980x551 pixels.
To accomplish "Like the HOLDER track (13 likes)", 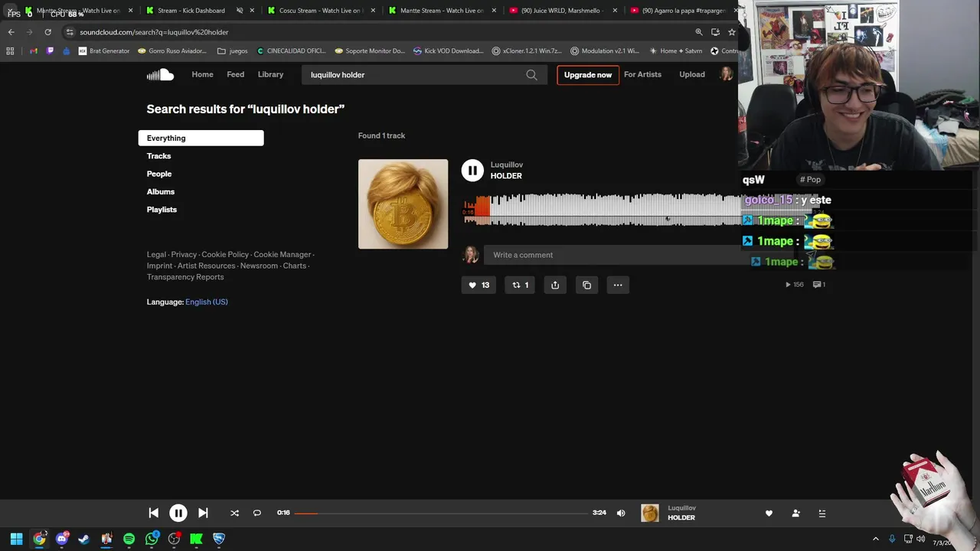I will pos(479,285).
